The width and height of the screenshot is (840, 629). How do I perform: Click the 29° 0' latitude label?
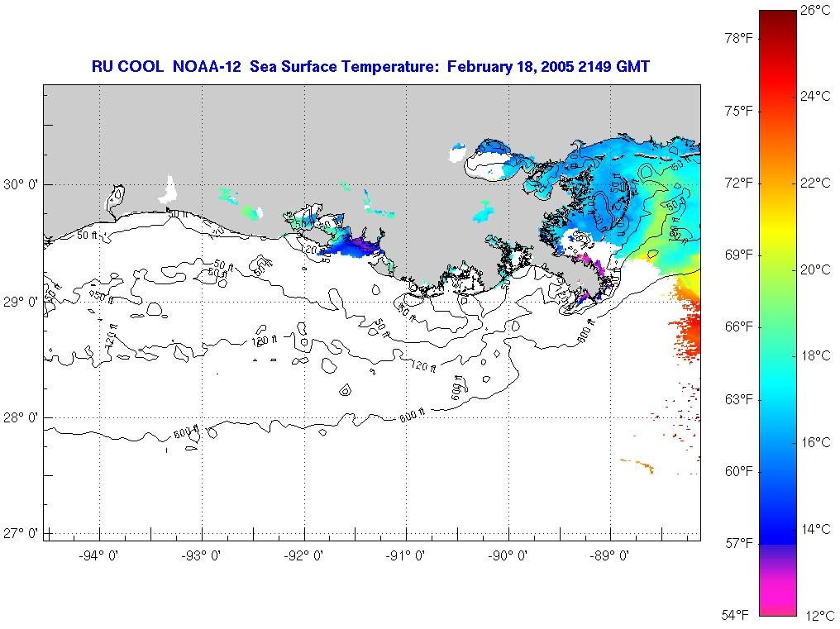tap(21, 302)
